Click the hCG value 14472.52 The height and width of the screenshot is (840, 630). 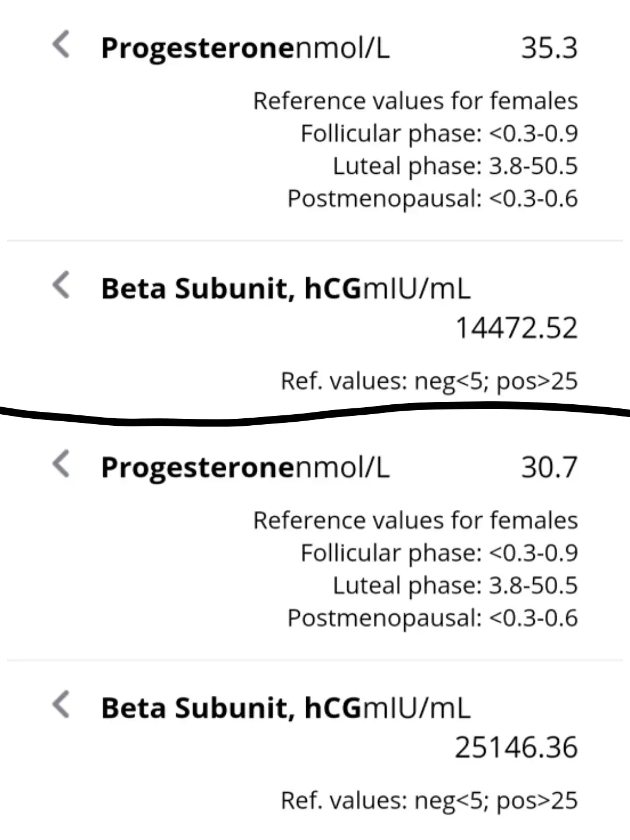pos(516,328)
